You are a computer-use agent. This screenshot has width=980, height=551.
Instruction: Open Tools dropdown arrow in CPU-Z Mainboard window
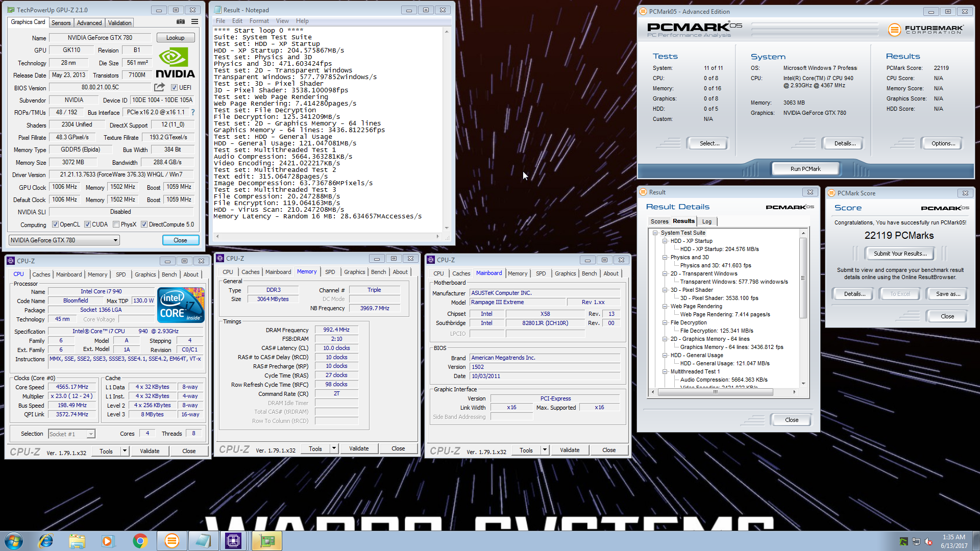[x=545, y=450]
